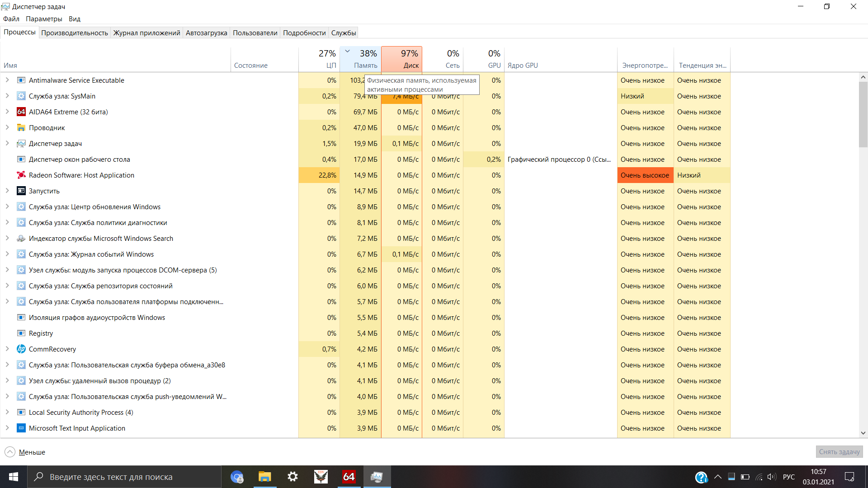Image resolution: width=868 pixels, height=488 pixels.
Task: Click the Изоляция графов аудиоустройств icon
Action: point(21,318)
